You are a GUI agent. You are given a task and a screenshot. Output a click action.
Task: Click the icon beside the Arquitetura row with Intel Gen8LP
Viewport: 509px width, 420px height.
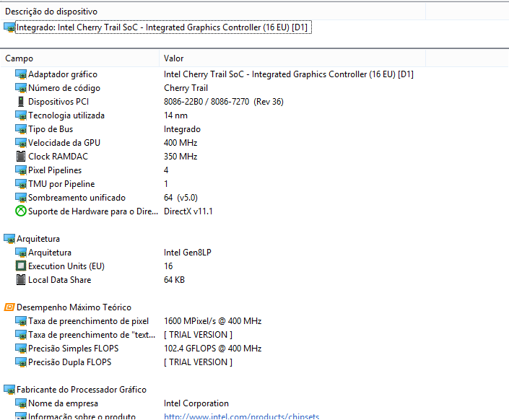point(21,253)
